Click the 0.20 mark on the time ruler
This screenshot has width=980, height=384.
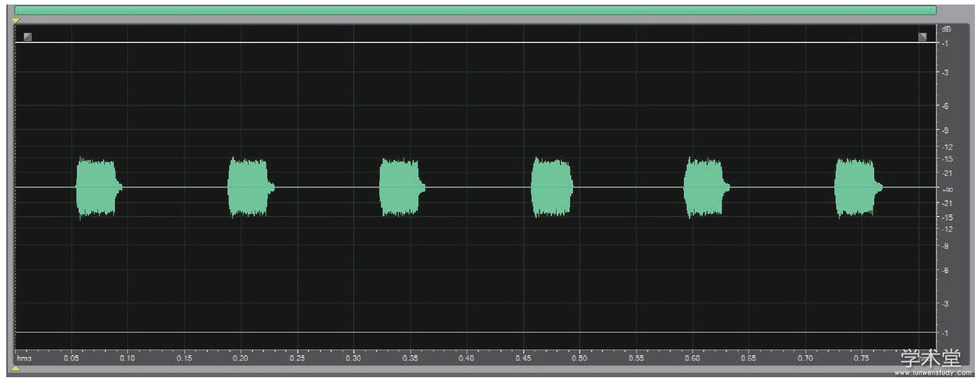[240, 358]
